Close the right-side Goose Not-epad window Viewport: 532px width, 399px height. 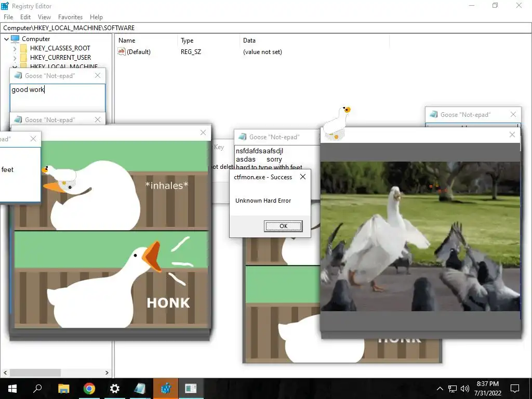pyautogui.click(x=513, y=114)
